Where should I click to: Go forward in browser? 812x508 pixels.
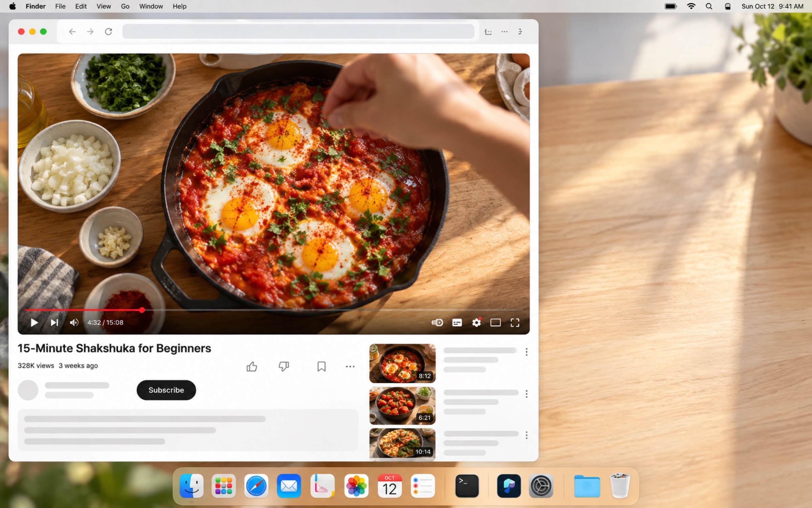tap(90, 31)
